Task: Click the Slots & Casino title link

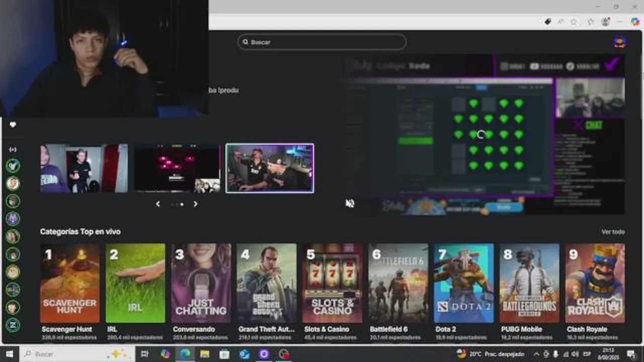Action: 327,329
